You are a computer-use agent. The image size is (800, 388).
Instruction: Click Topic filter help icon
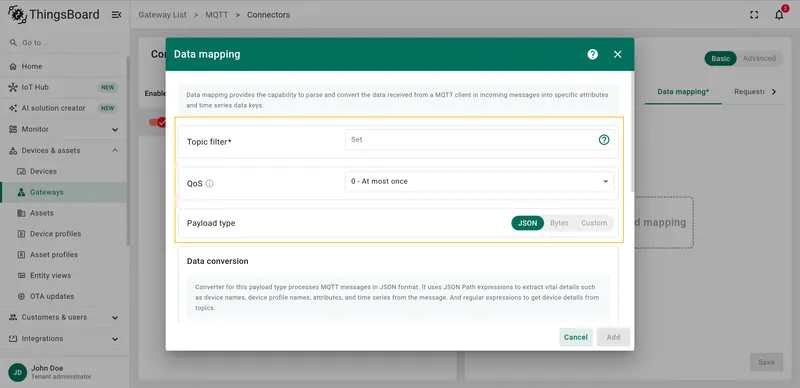(604, 139)
